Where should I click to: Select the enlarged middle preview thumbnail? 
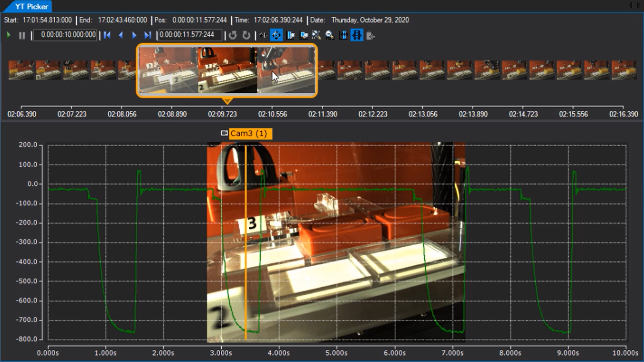click(x=227, y=70)
